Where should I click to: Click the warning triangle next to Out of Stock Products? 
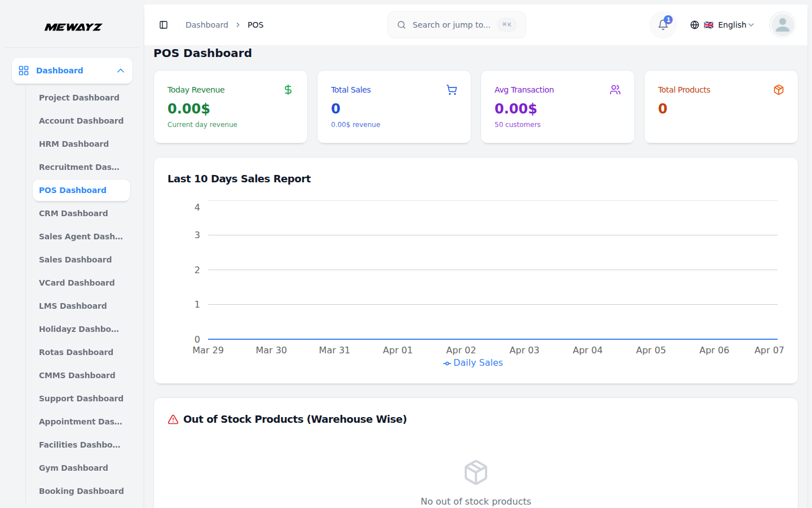[x=173, y=419]
